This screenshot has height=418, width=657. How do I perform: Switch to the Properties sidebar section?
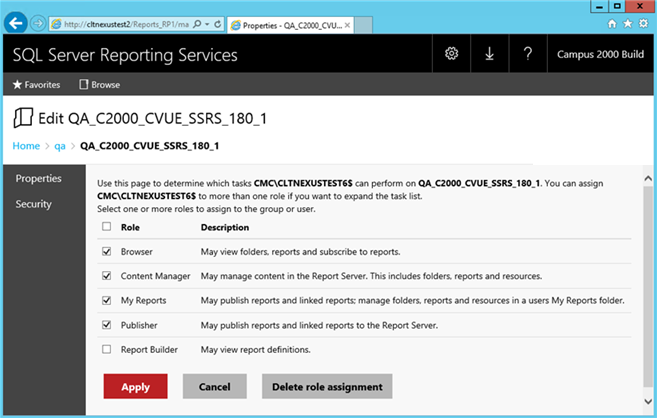39,178
